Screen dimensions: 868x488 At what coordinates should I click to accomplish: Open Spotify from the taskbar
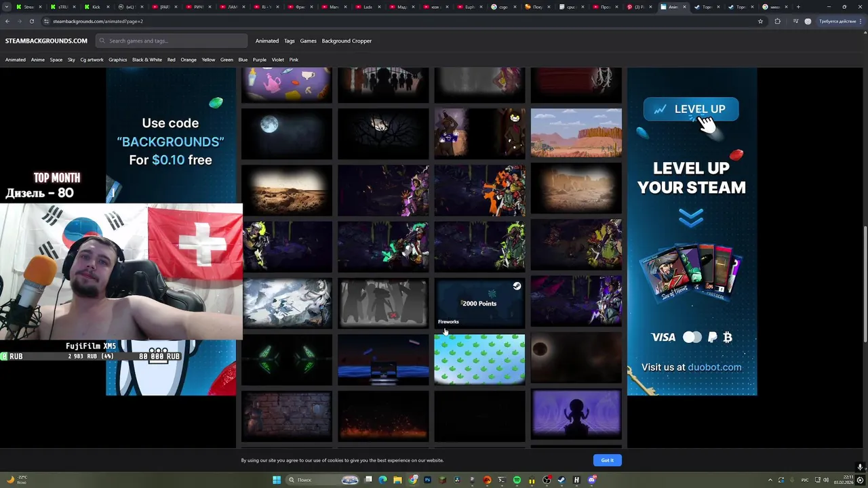517,480
